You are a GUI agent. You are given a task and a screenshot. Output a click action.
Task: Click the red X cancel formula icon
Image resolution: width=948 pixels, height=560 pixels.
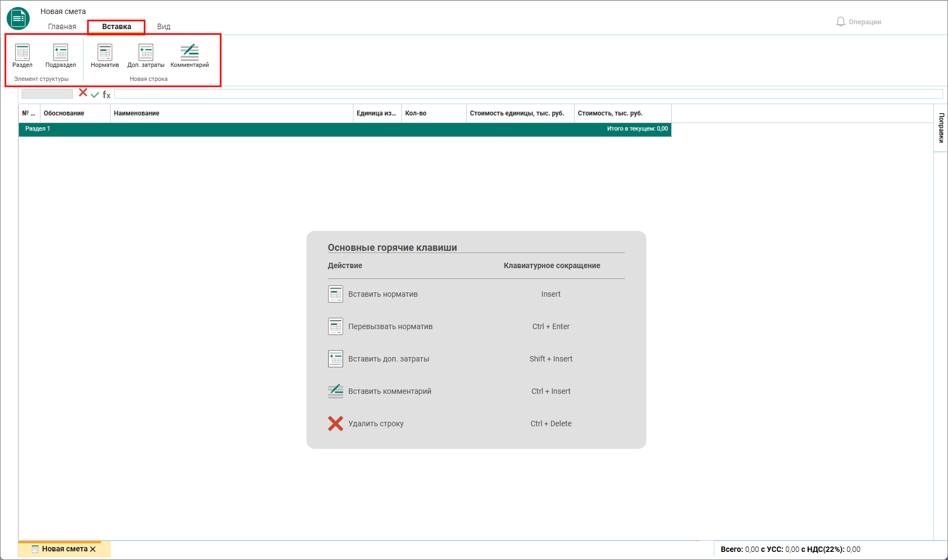[x=83, y=93]
